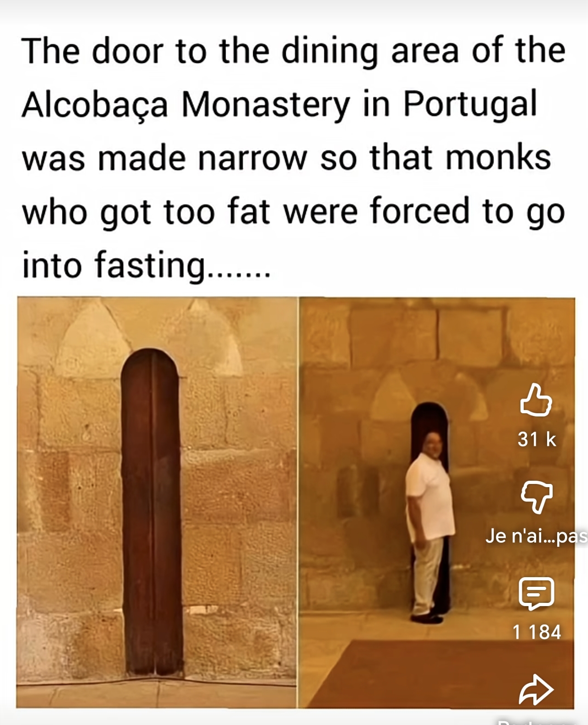The height and width of the screenshot is (725, 588).
Task: Click the 1 184 comments count
Action: (537, 632)
